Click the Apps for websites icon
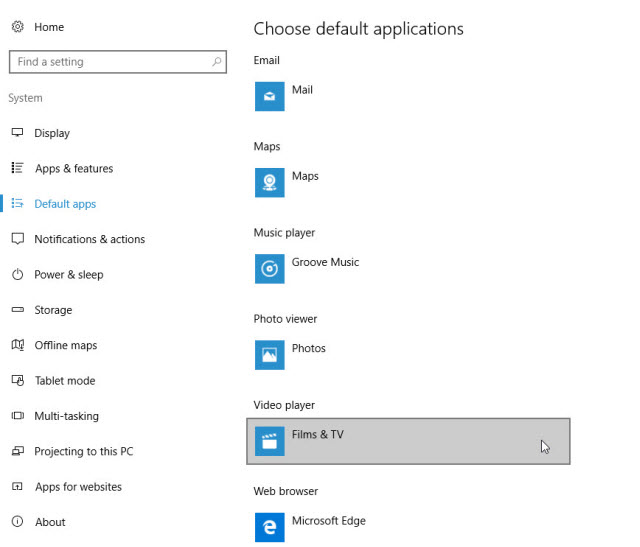Image resolution: width=640 pixels, height=547 pixels. (17, 486)
